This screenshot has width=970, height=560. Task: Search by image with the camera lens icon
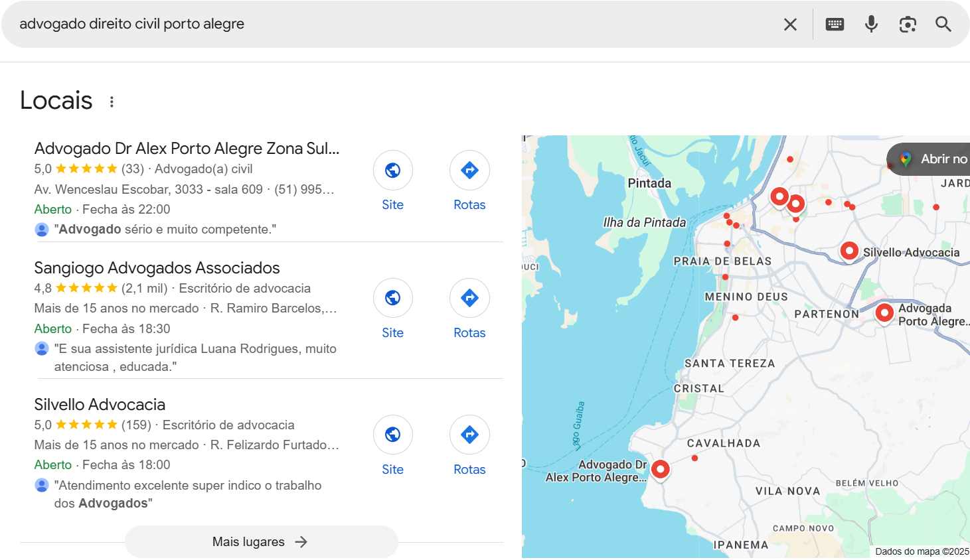[x=908, y=25]
